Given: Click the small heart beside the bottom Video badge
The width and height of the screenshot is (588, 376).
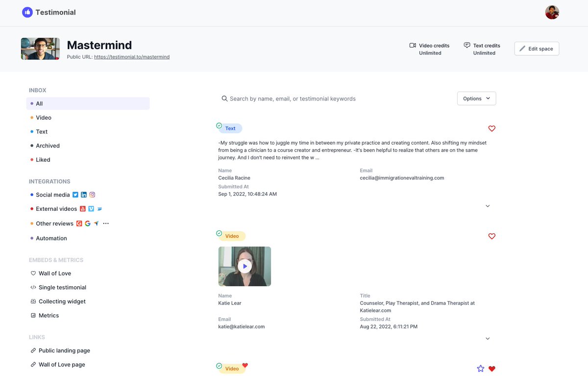Looking at the screenshot, I should [245, 365].
